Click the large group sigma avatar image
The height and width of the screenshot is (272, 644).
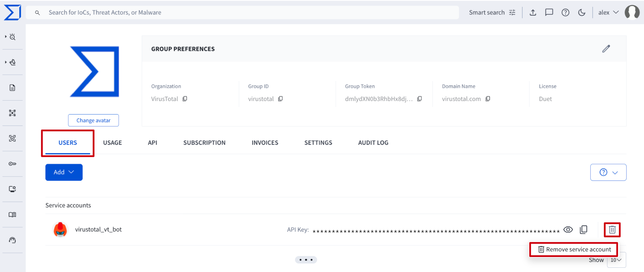95,71
